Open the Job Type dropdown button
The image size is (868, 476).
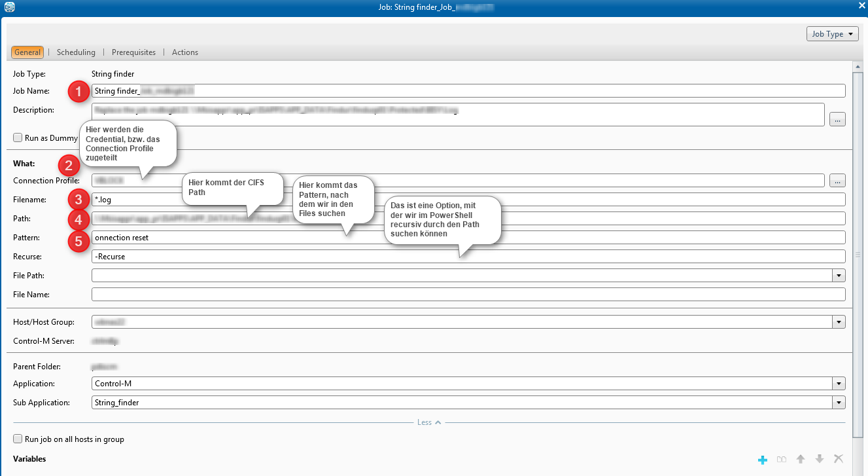pos(833,34)
